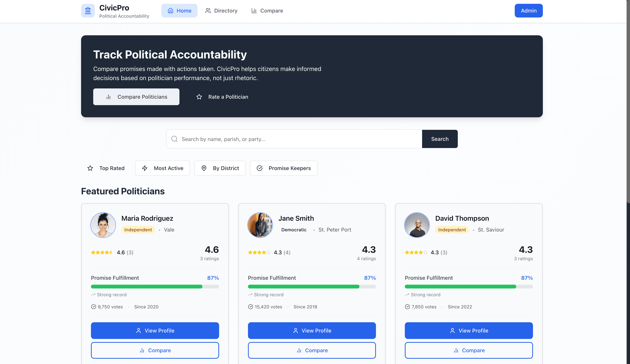View Profile of David Thompson
Image resolution: width=630 pixels, height=364 pixels.
[x=468, y=330]
